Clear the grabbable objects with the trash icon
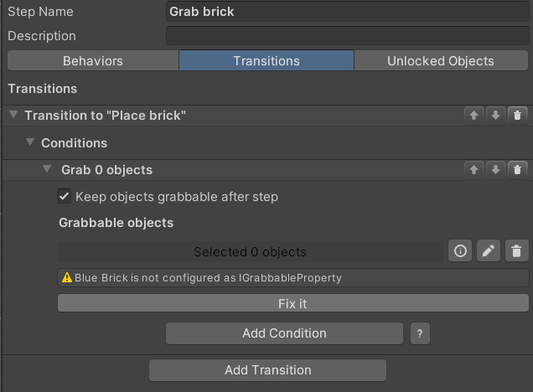This screenshot has height=392, width=533. [x=516, y=251]
